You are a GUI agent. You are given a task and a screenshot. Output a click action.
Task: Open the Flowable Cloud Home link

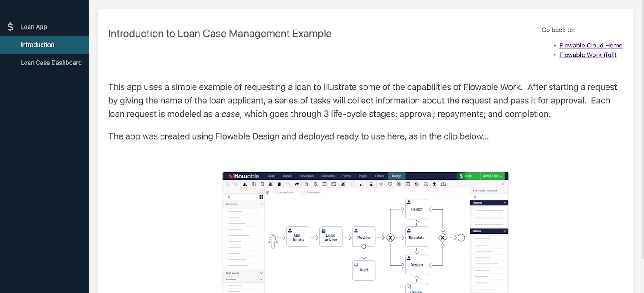point(591,45)
